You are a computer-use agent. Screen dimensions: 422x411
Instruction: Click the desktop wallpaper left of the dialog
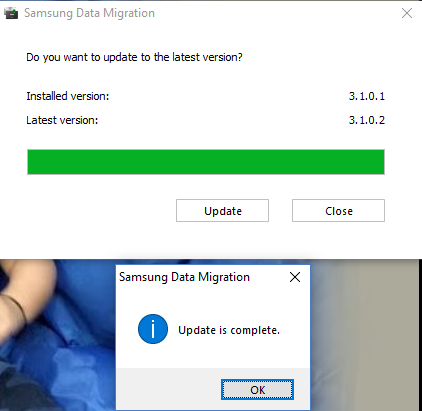(58, 335)
